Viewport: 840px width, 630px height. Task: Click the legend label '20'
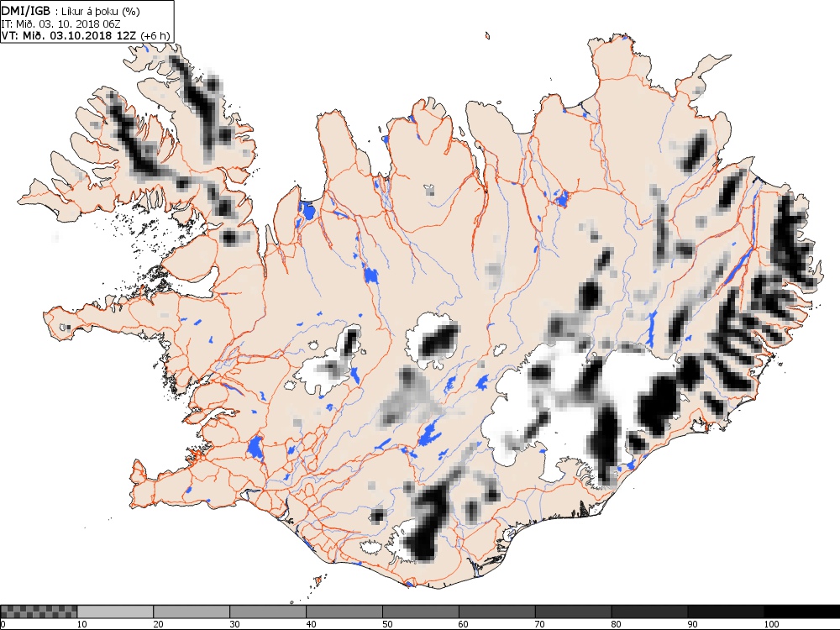pos(159,624)
